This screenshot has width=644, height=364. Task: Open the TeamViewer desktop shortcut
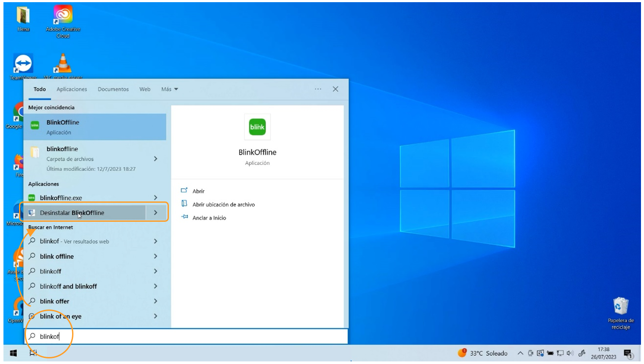(x=23, y=64)
